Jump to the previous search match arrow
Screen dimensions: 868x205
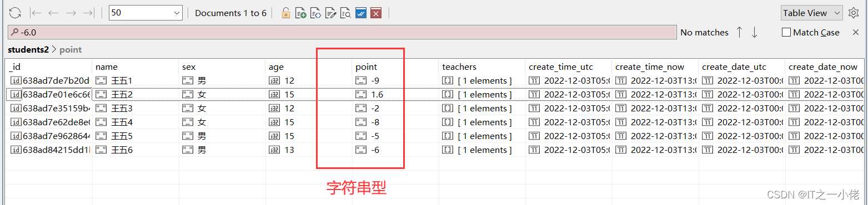739,32
